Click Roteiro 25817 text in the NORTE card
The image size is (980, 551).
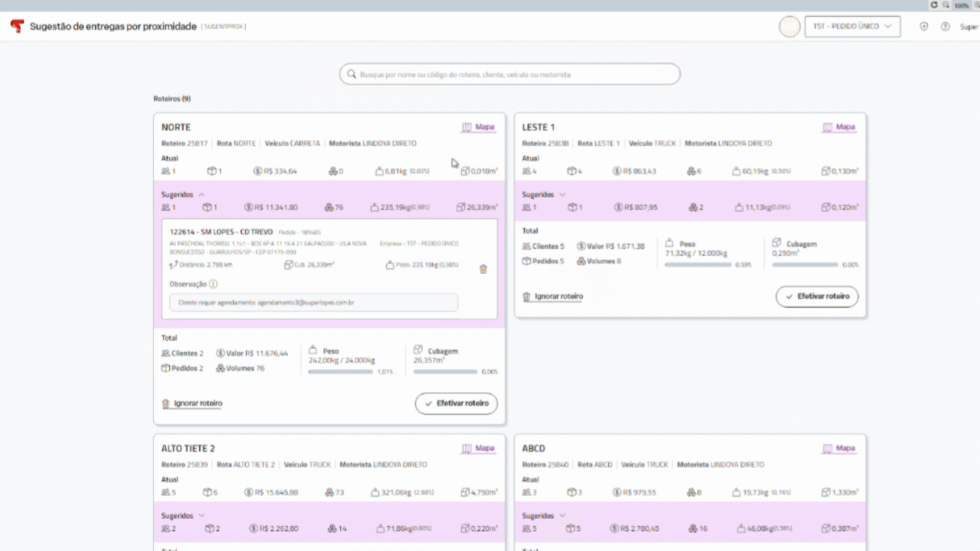[x=185, y=143]
